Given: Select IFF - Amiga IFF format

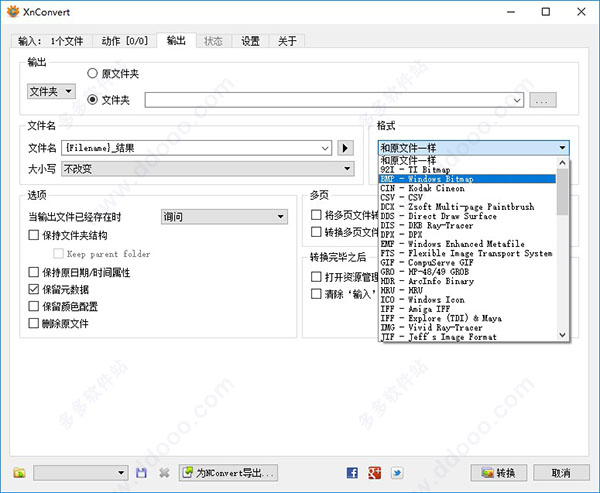Looking at the screenshot, I should [467, 309].
